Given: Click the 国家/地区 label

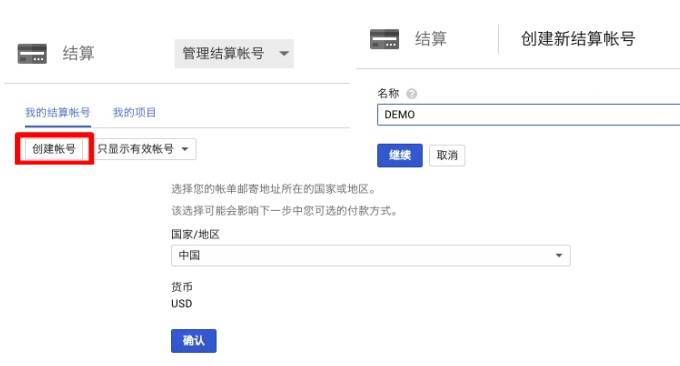Looking at the screenshot, I should [x=196, y=235].
